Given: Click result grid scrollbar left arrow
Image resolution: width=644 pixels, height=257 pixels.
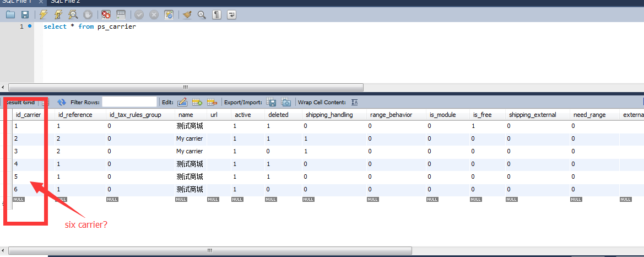Looking at the screenshot, I should coord(3,250).
